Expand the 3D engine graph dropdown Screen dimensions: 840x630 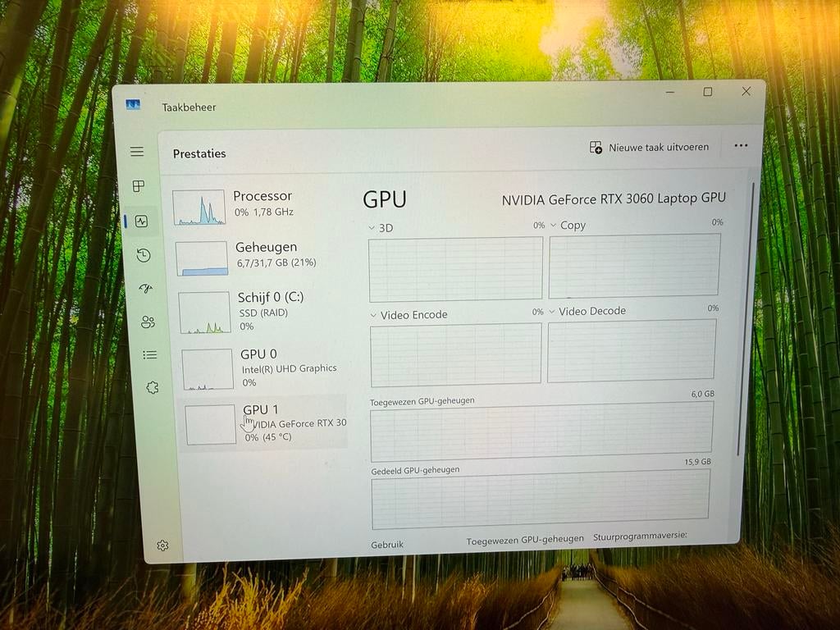(x=372, y=228)
